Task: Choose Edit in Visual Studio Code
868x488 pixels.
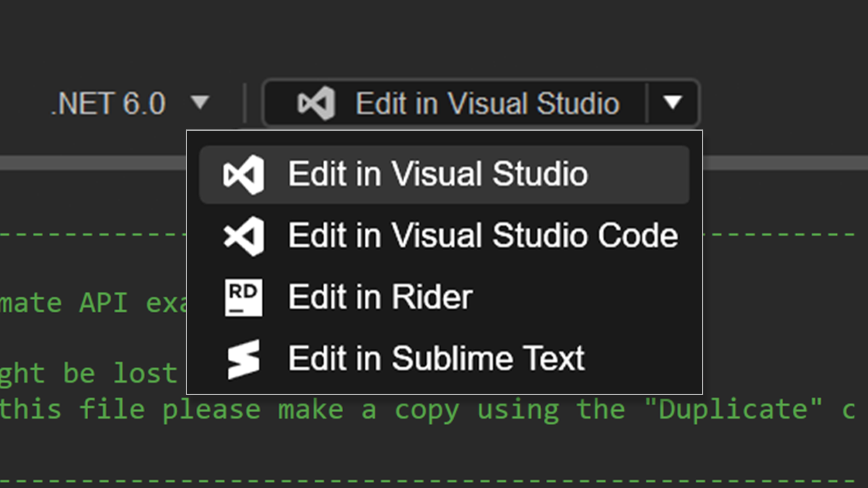Action: 444,236
